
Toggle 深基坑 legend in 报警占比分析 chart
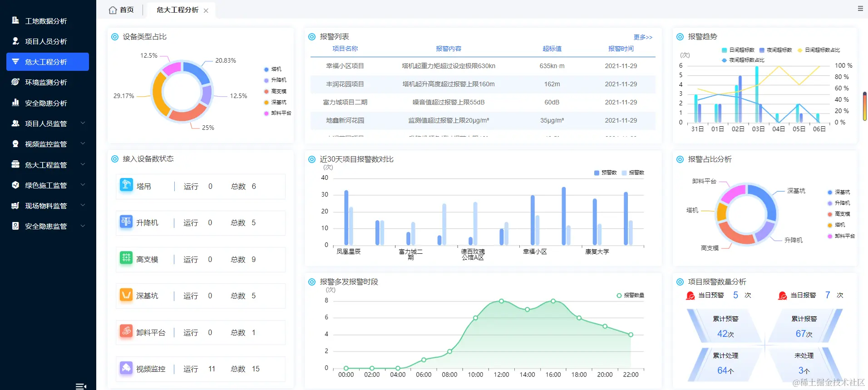click(839, 192)
